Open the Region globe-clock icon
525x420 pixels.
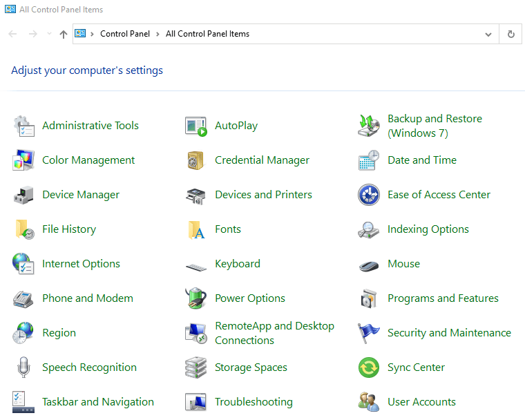23,332
